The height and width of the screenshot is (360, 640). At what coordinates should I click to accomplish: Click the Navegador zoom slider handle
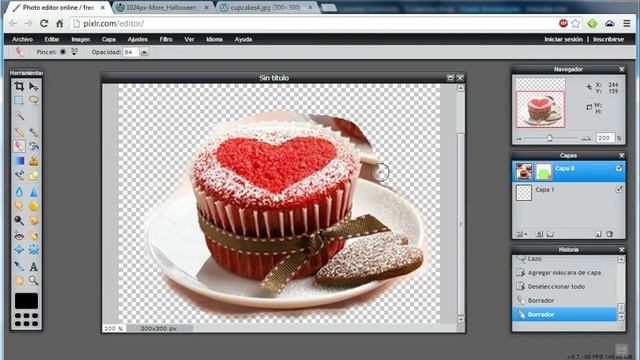pyautogui.click(x=549, y=138)
